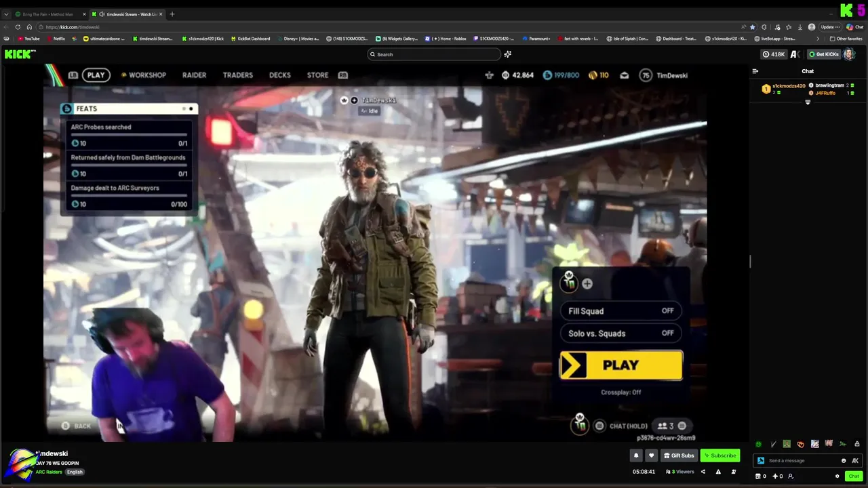868x488 pixels.
Task: Click the green smiley emote in quick bar
Action: 758,445
